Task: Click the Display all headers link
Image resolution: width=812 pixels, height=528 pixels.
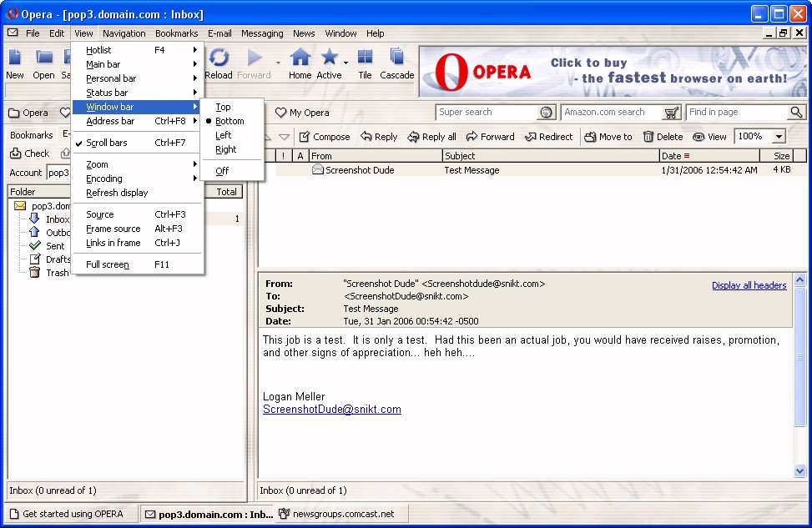Action: tap(749, 285)
